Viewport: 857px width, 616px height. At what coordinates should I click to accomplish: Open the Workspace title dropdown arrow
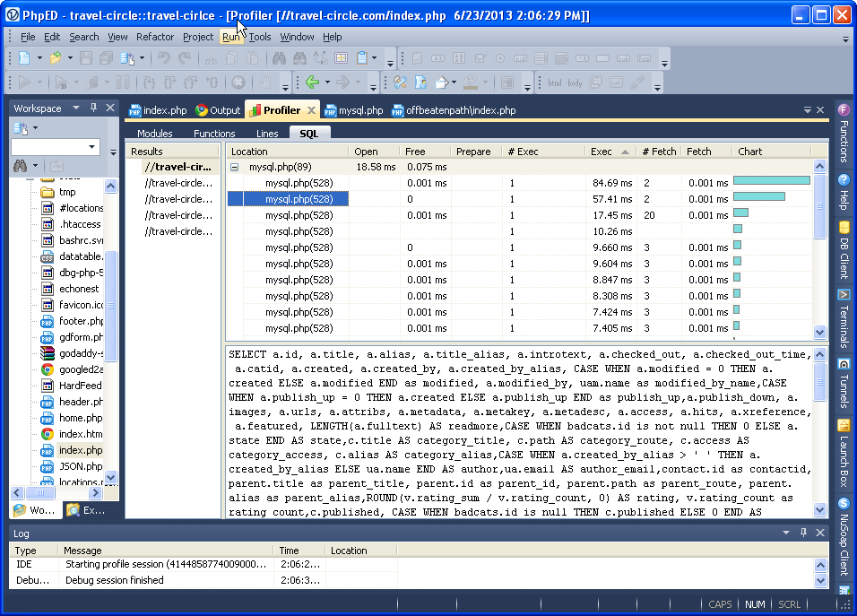pos(77,108)
